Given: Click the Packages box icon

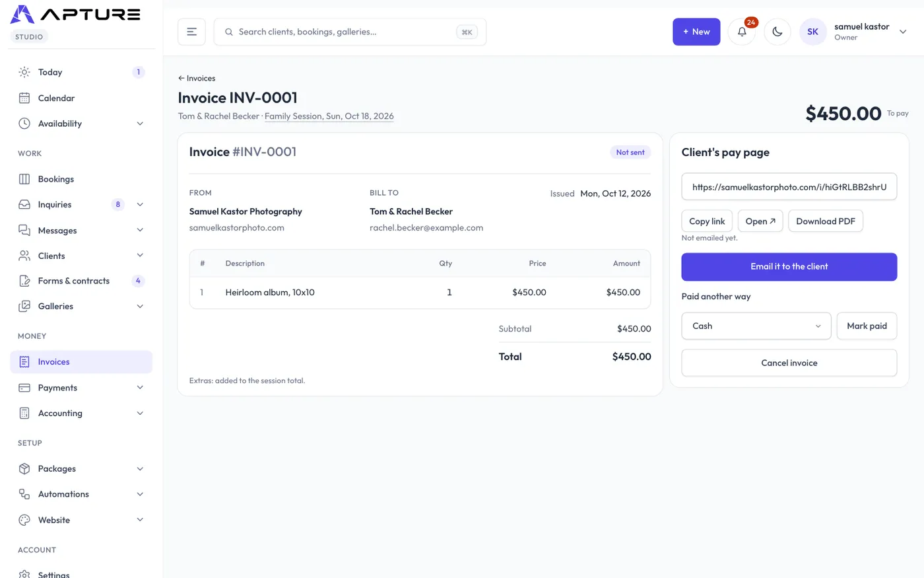Looking at the screenshot, I should point(24,469).
